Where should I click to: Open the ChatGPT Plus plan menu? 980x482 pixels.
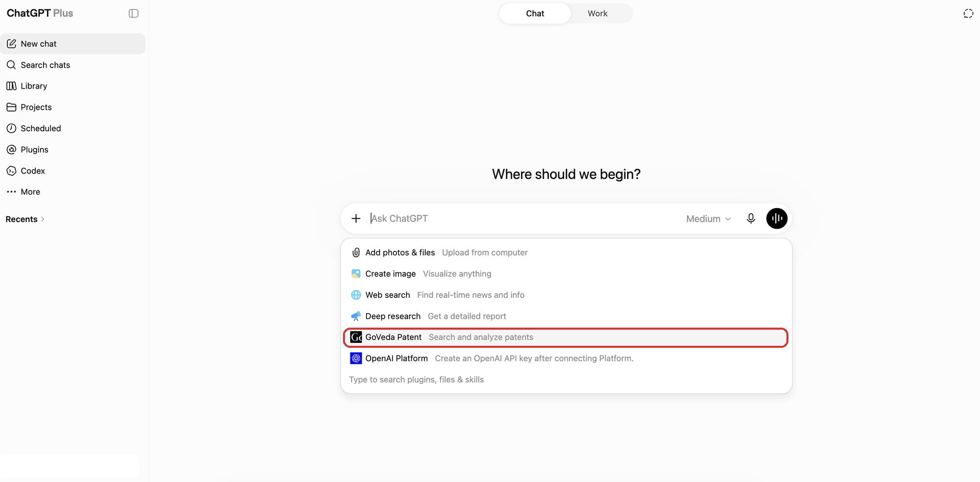(x=40, y=13)
